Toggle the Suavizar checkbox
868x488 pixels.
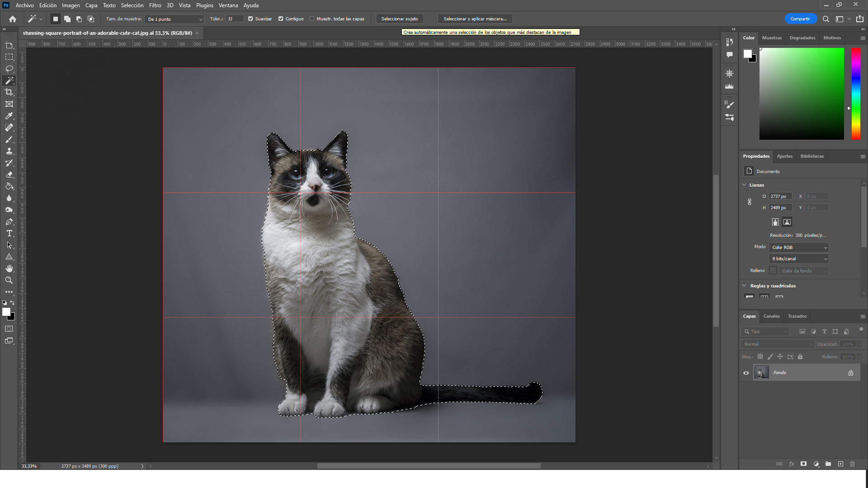click(250, 19)
